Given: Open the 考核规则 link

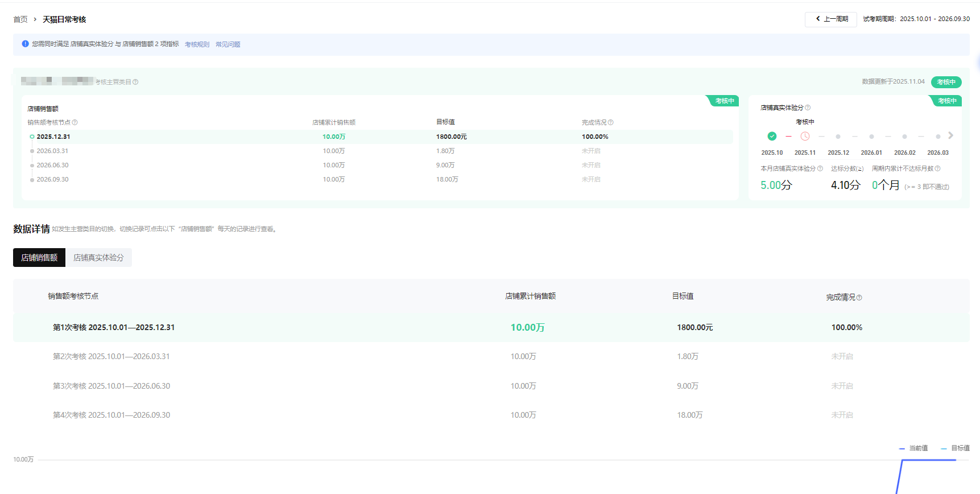Looking at the screenshot, I should coord(197,44).
